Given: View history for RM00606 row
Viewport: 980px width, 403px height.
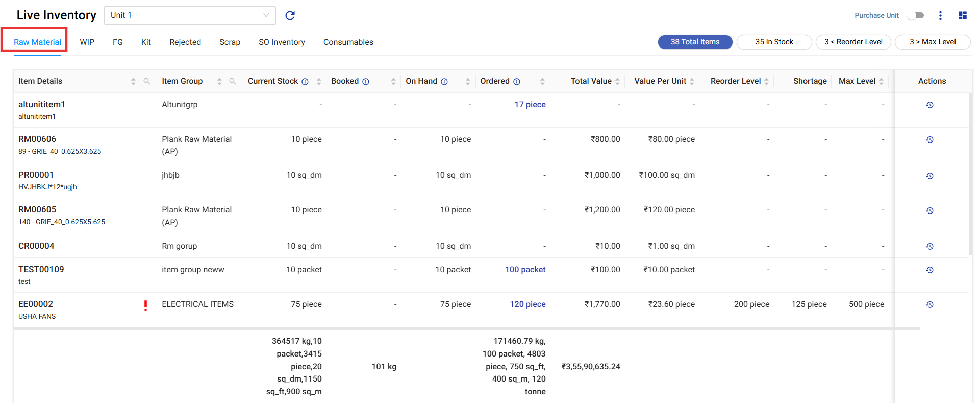Looking at the screenshot, I should 929,139.
